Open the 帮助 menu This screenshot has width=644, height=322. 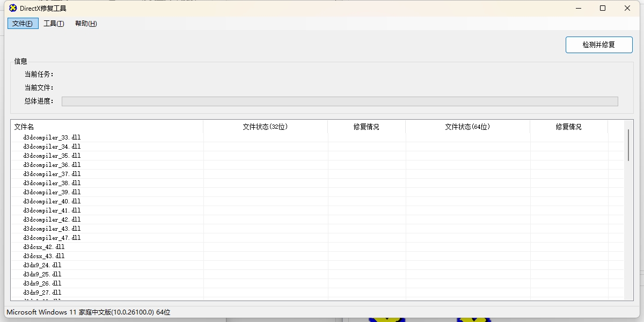[x=85, y=23]
